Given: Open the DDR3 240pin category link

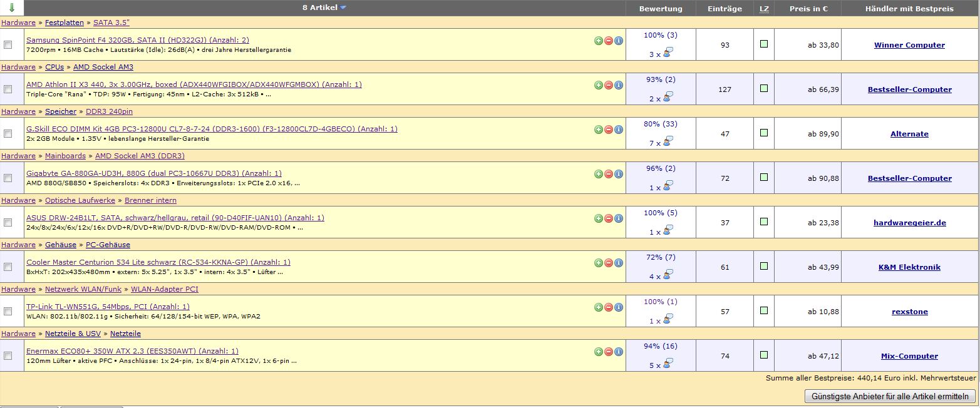Looking at the screenshot, I should point(109,111).
